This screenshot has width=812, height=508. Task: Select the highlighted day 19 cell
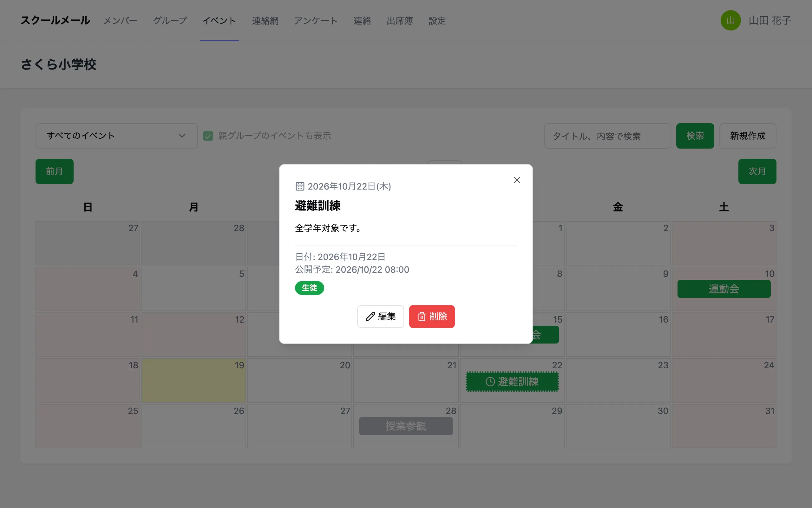point(193,380)
